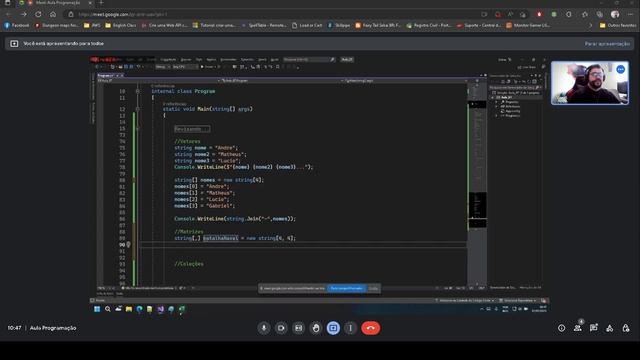Click Console.WriteLine string.Join line

[x=235, y=219]
